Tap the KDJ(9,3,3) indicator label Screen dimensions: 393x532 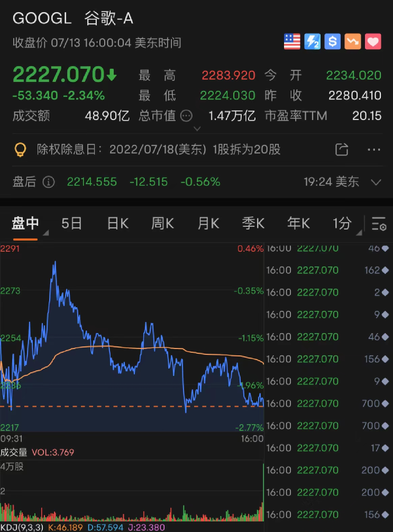[22, 527]
